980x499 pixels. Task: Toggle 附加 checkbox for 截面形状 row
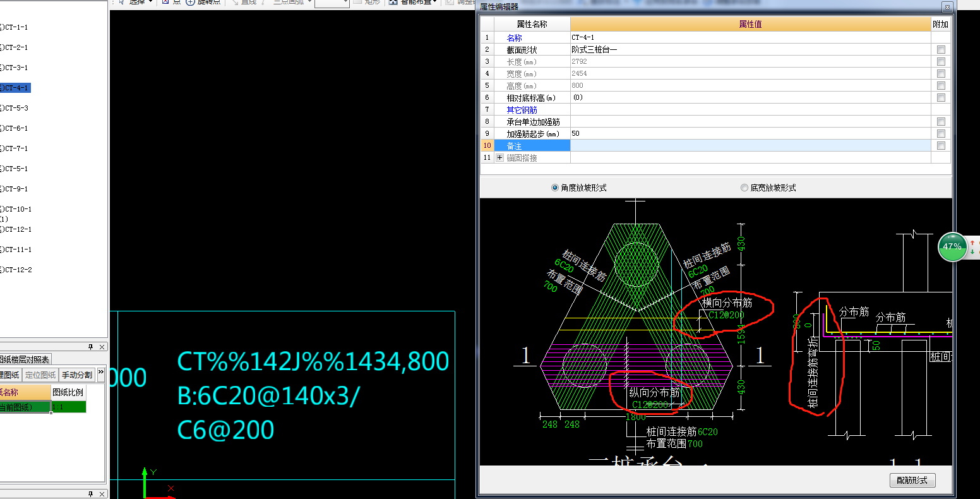click(x=941, y=49)
